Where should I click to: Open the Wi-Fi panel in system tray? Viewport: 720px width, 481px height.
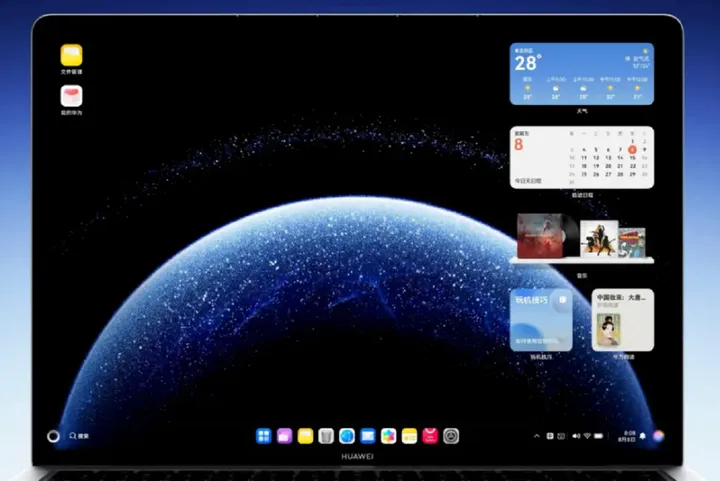point(587,436)
